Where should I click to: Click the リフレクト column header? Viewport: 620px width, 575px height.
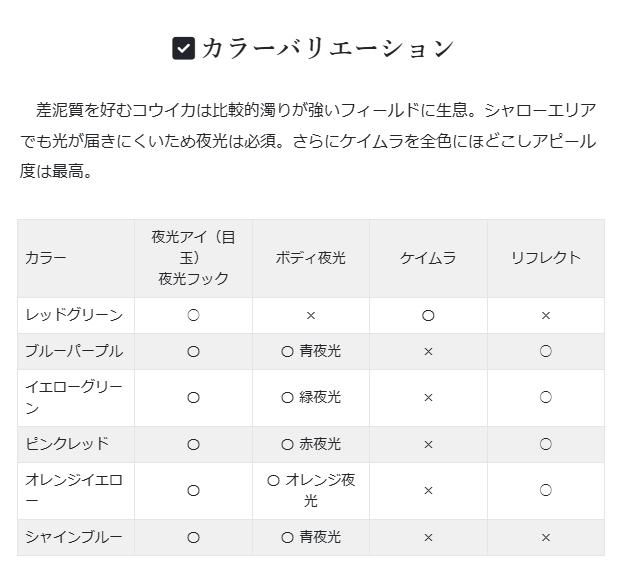[545, 258]
